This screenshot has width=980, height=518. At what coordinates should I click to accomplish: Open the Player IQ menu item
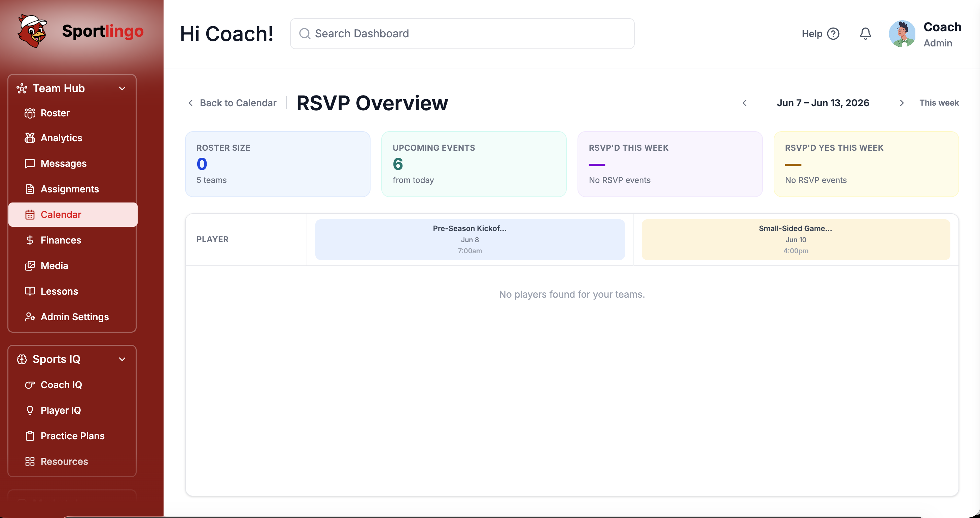click(73, 410)
